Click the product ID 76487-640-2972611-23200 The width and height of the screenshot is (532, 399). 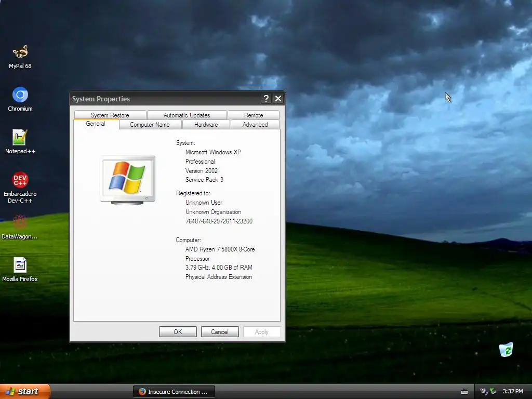pos(219,221)
